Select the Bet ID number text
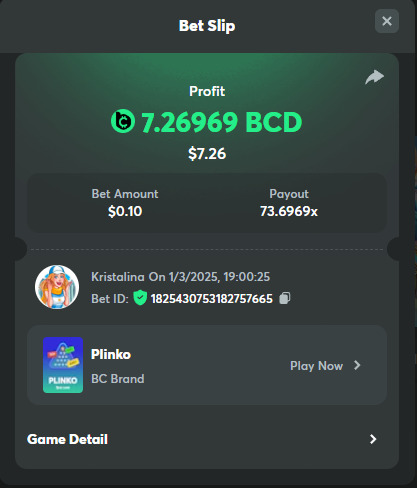 (x=212, y=299)
